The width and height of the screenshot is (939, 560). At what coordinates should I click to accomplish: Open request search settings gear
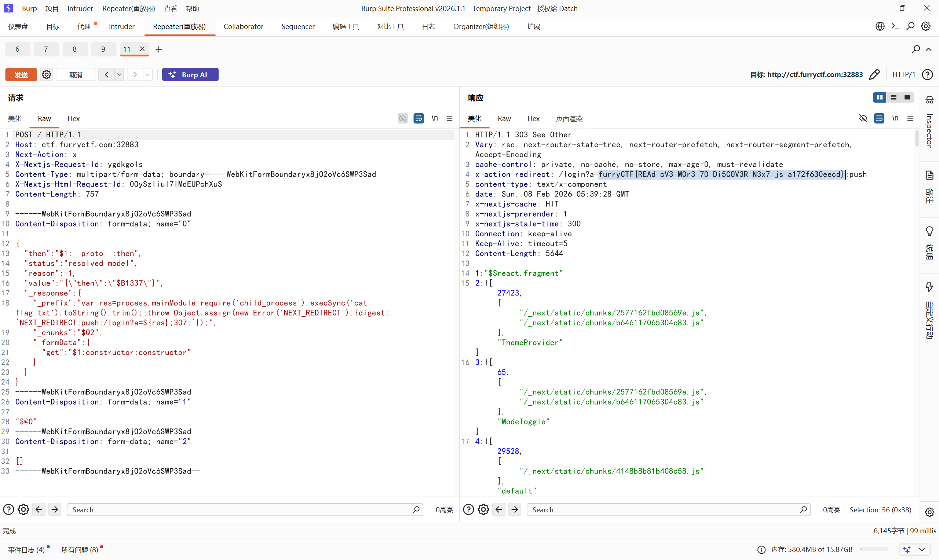point(23,510)
